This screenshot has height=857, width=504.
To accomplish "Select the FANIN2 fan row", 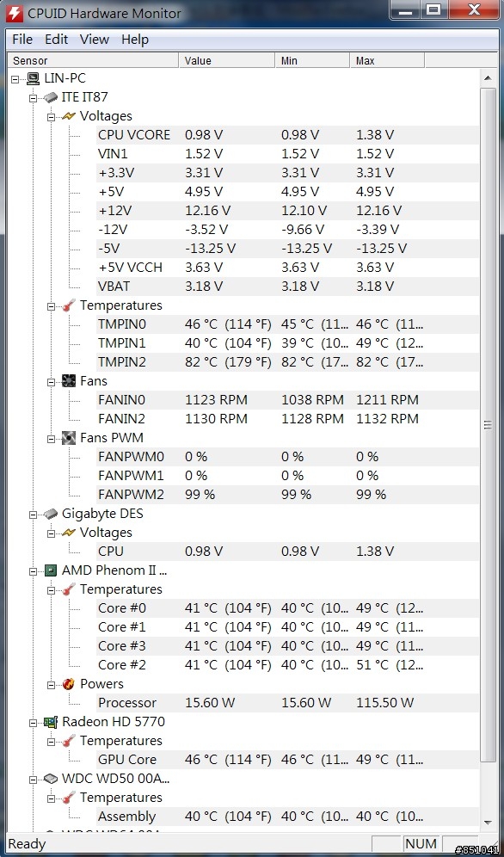I will pos(288,419).
